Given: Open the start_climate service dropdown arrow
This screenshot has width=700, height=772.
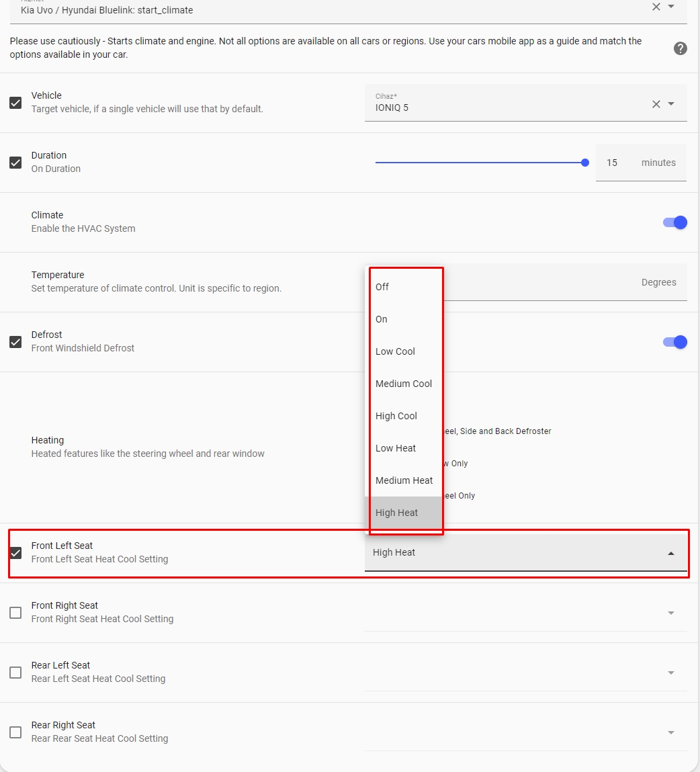Looking at the screenshot, I should [x=672, y=7].
